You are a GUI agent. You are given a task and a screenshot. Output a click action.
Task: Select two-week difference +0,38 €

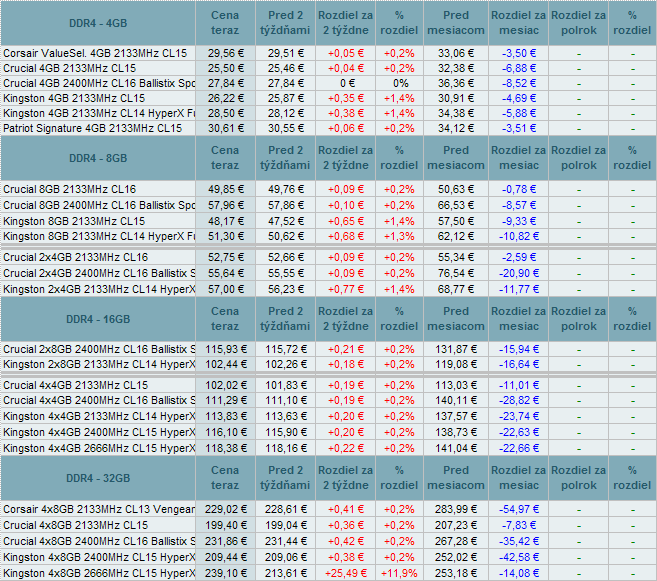pyautogui.click(x=346, y=114)
